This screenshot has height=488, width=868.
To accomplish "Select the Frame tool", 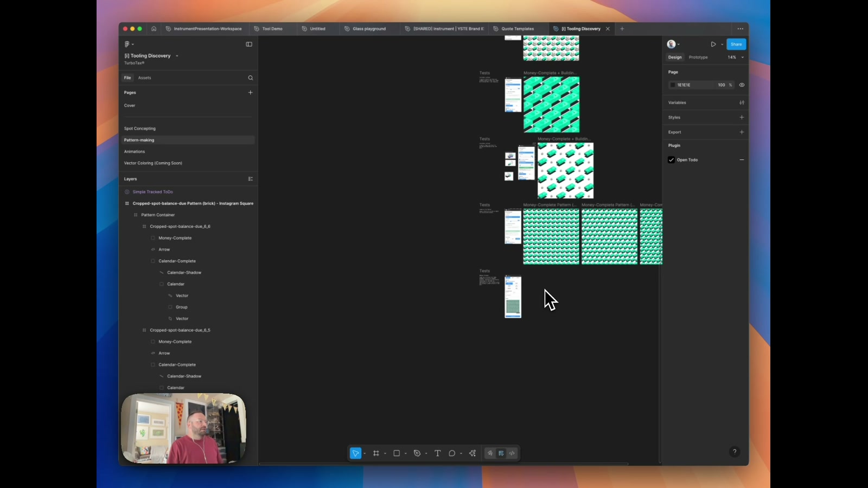I will pos(376,453).
